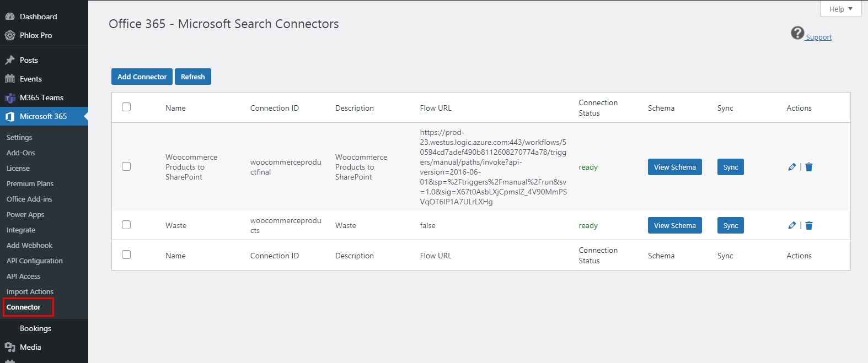Click the long logic.azure.com Flow URL text
The width and height of the screenshot is (868, 363).
click(494, 167)
